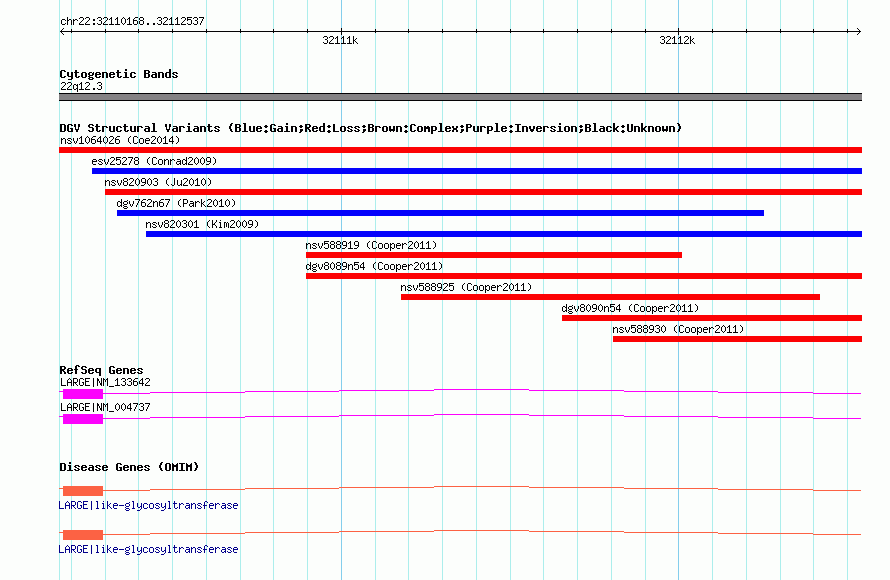The width and height of the screenshot is (890, 580).
Task: Click the dgv8090n54 (Cooper2011) label
Action: pos(630,308)
